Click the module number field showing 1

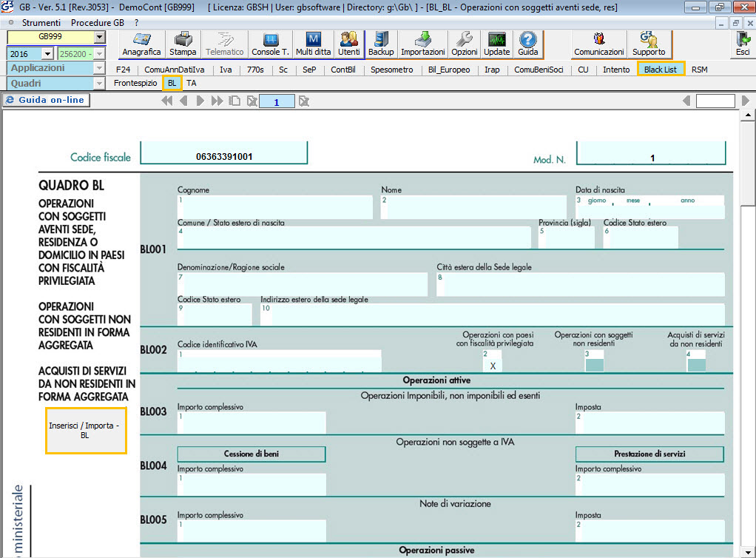point(276,102)
